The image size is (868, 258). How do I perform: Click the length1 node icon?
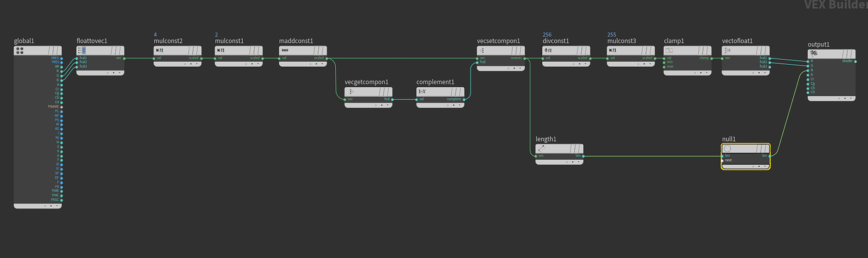tap(542, 149)
